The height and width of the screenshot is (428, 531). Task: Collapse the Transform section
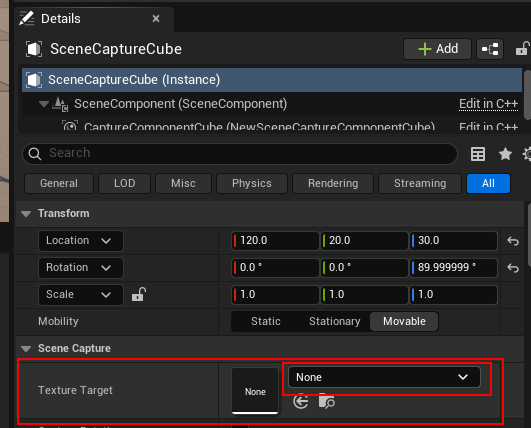(26, 214)
